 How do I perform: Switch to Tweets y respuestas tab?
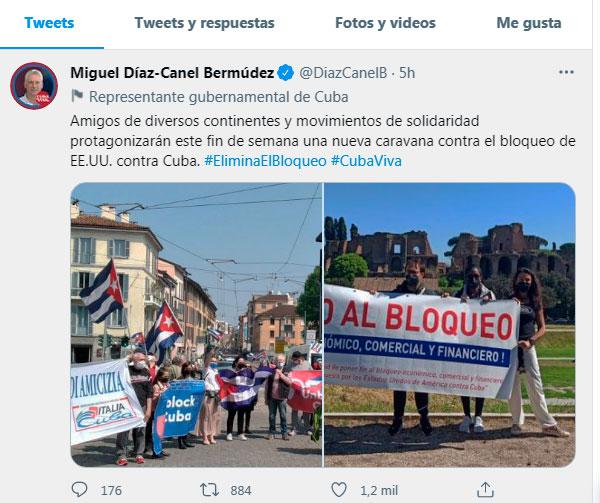(x=204, y=23)
